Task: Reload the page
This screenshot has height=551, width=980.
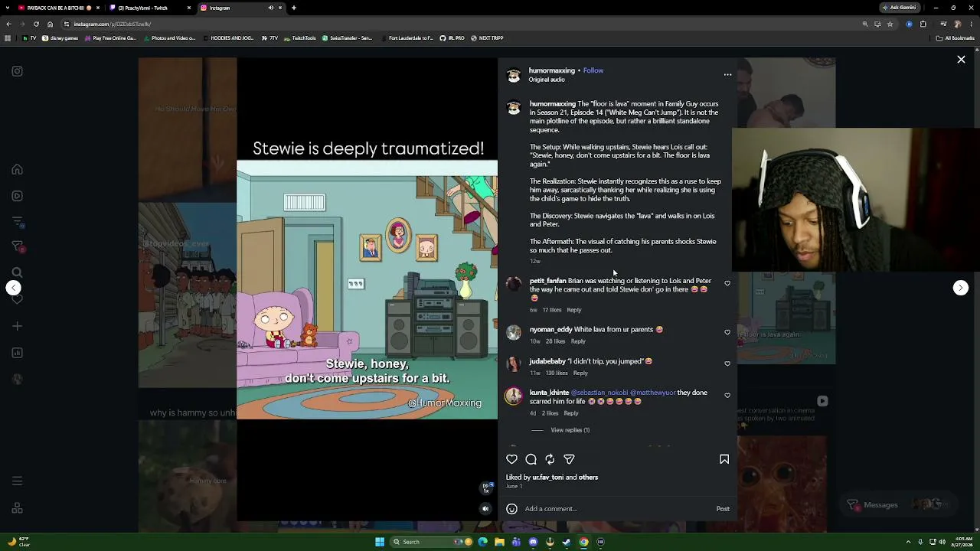Action: click(x=36, y=24)
